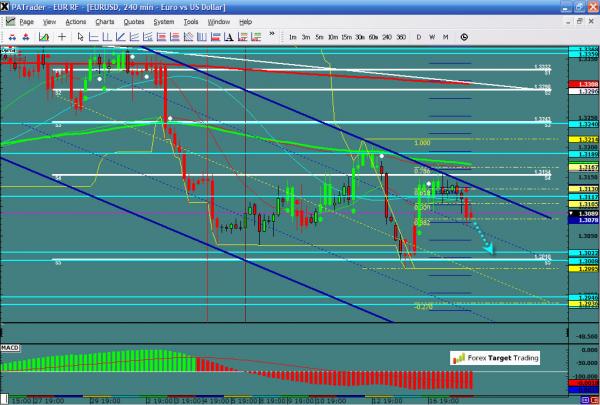Select the weekly 'W' timeframe button

pos(432,36)
